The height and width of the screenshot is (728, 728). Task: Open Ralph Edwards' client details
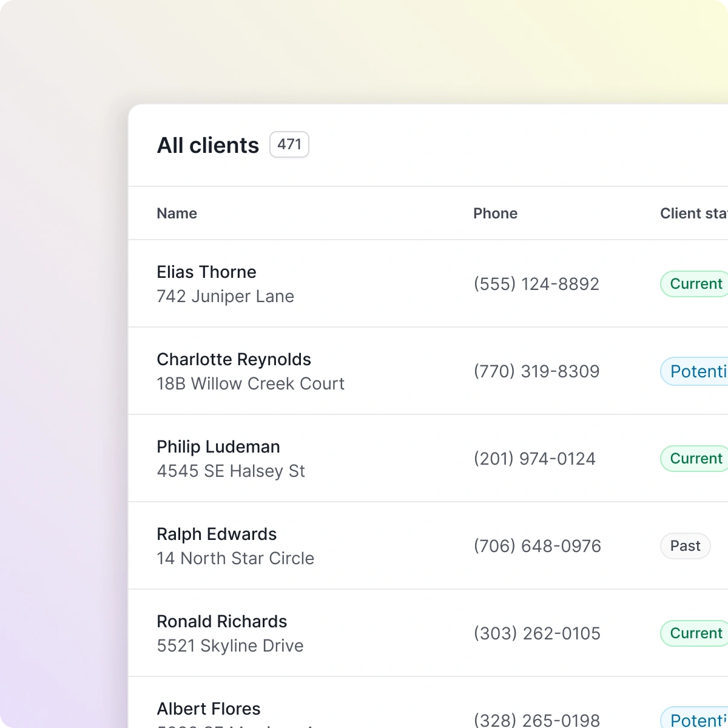[217, 534]
